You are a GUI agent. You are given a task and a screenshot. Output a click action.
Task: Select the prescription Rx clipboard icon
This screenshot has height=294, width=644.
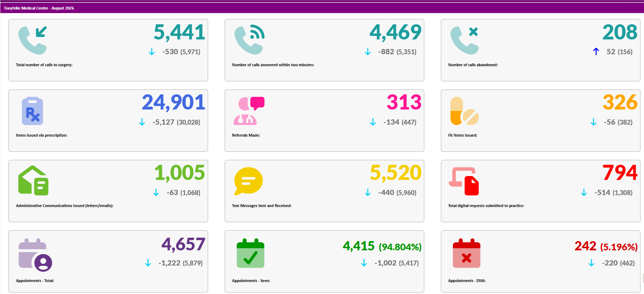coord(32,111)
